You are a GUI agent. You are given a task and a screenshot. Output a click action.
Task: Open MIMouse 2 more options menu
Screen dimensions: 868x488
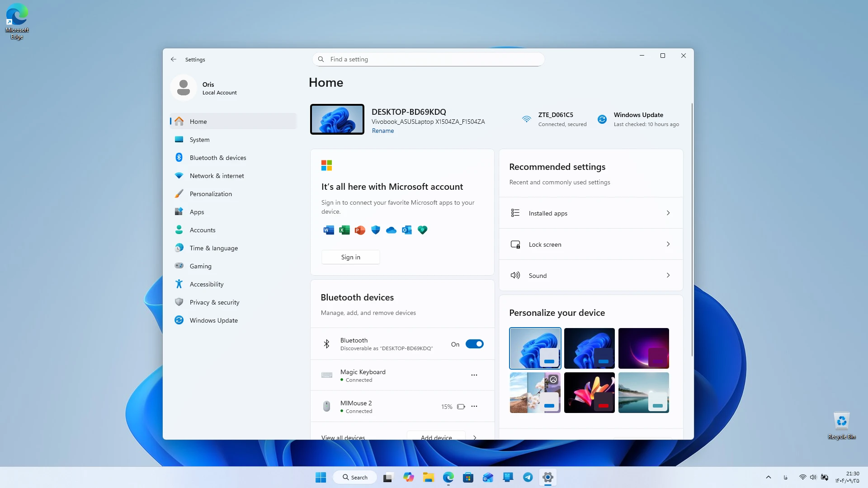[474, 406]
